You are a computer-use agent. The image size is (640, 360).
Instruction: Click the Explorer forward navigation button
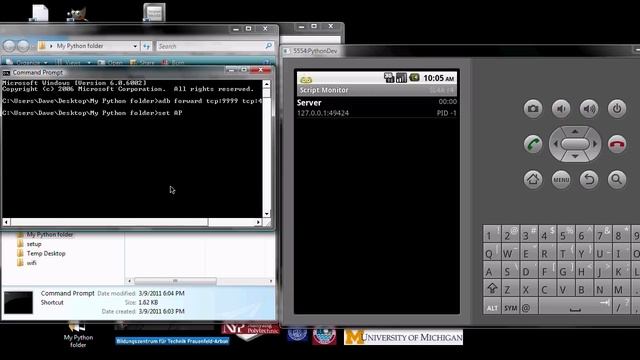pos(24,46)
